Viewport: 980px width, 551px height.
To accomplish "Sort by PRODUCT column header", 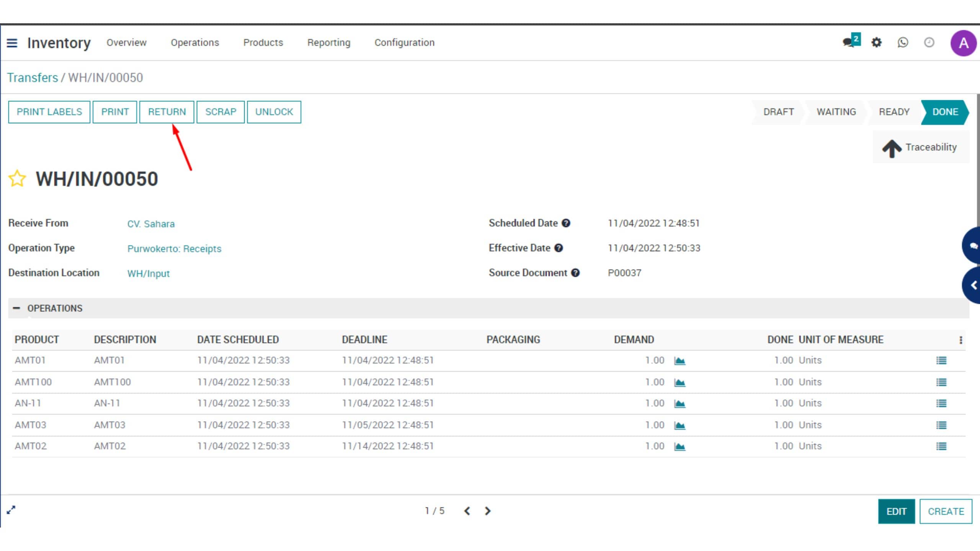I will (x=37, y=340).
